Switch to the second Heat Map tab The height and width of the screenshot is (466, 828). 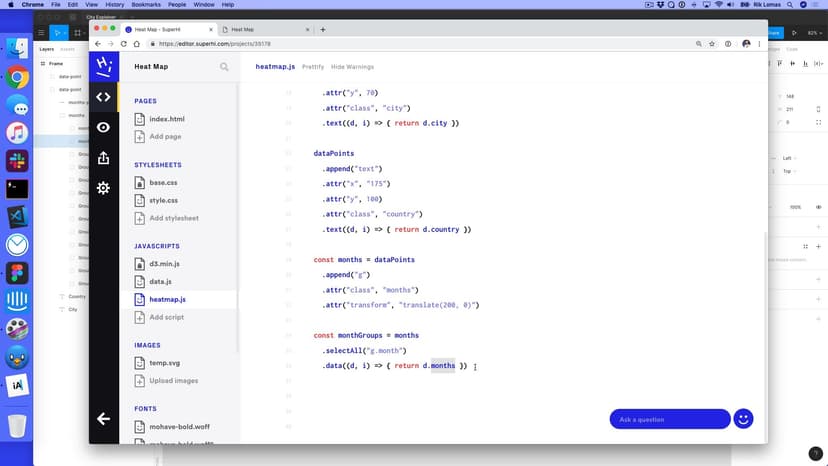(265, 29)
